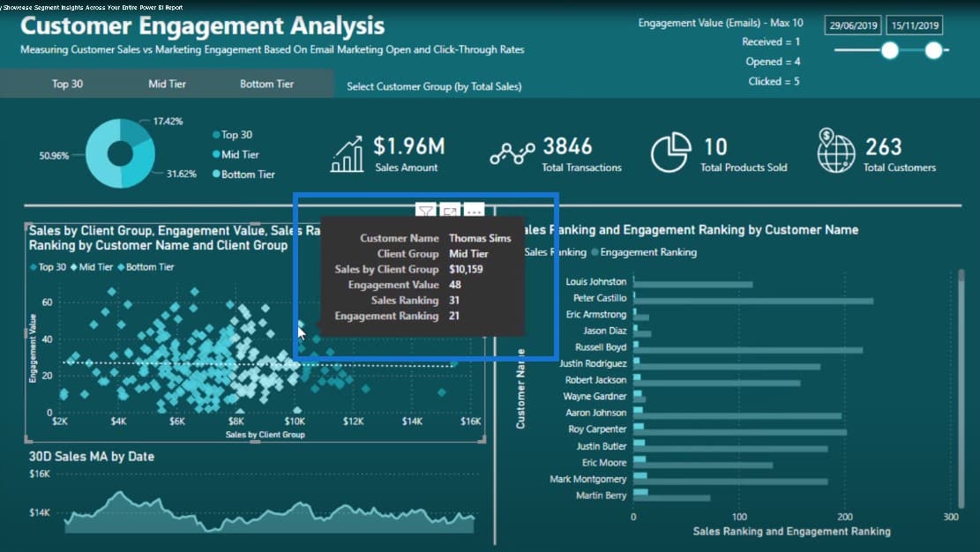
Task: Click Mid Tier in scatter chart legend
Action: [92, 267]
